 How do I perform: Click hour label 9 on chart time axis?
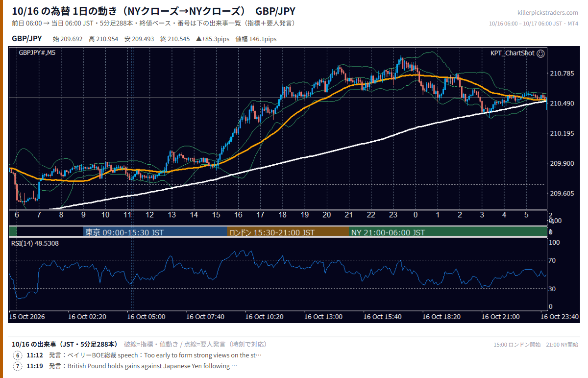tap(83, 215)
